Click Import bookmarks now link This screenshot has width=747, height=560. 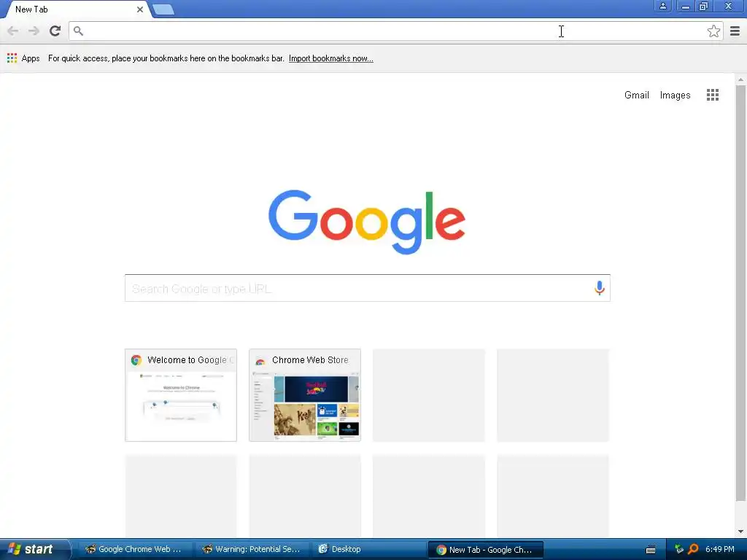click(330, 58)
